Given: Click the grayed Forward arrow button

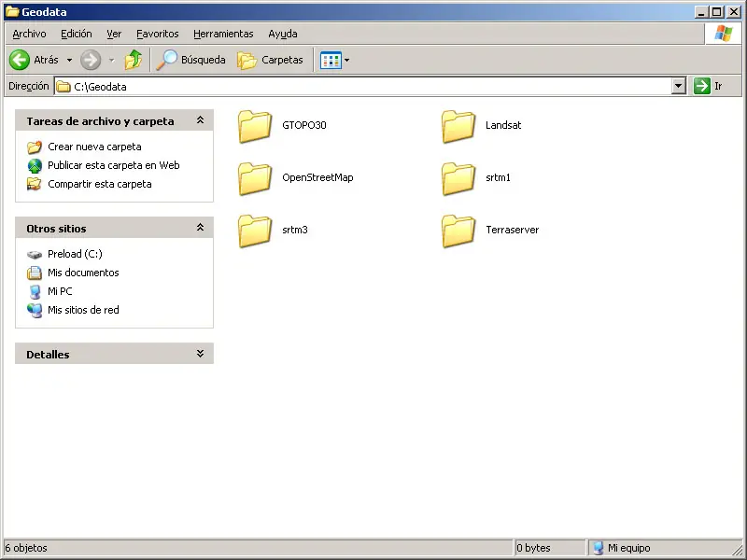Looking at the screenshot, I should point(91,60).
